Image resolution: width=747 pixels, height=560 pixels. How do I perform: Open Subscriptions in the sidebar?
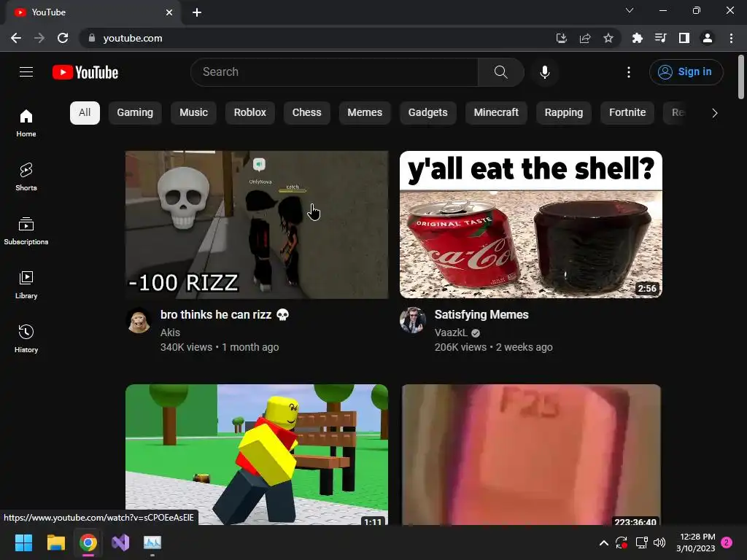pos(26,231)
